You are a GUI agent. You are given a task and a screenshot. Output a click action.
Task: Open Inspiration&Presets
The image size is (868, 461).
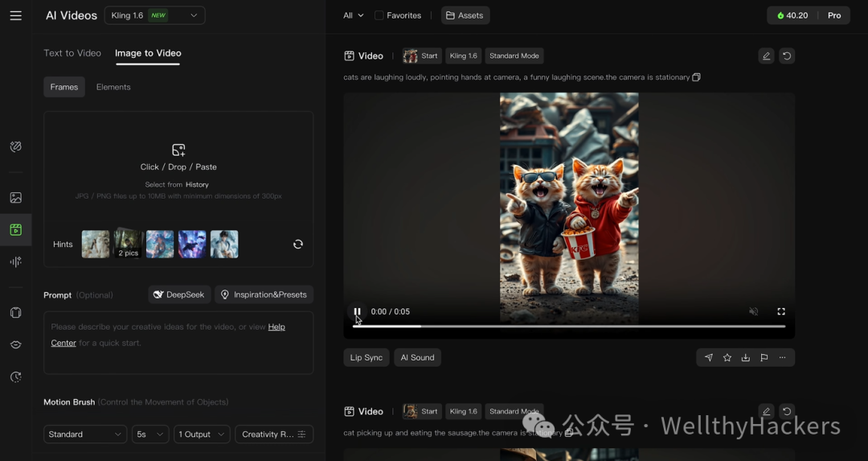pyautogui.click(x=264, y=294)
